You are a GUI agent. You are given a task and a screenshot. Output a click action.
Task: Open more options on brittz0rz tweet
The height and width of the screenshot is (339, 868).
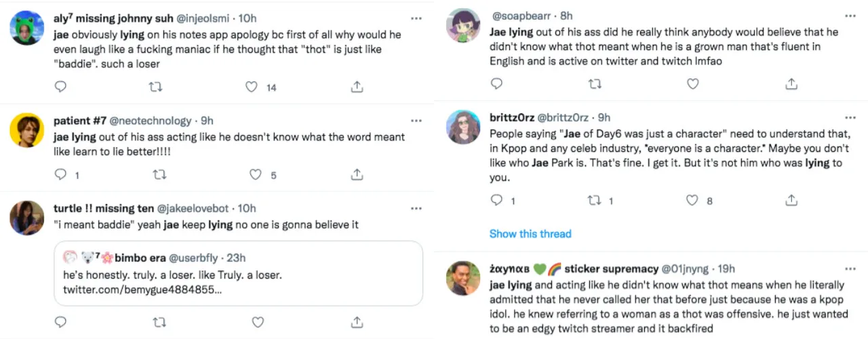[x=850, y=117]
